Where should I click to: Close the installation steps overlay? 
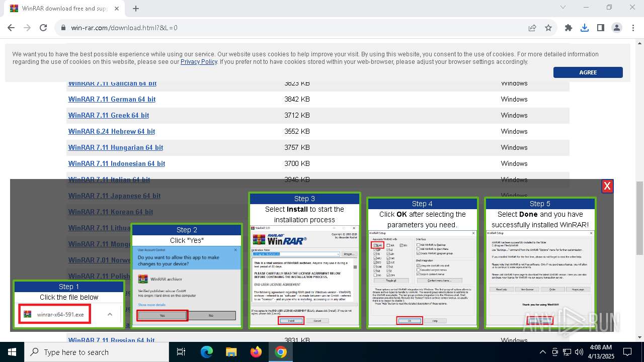(607, 186)
